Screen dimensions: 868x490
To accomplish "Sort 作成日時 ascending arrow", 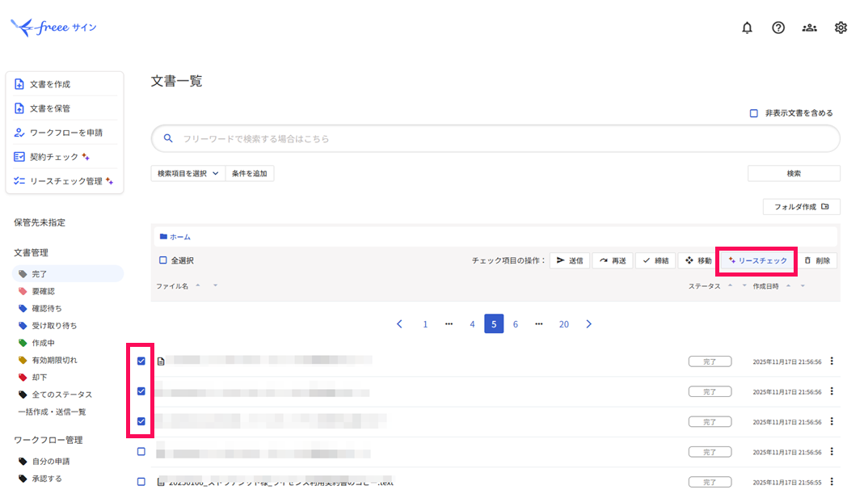I will (x=788, y=285).
